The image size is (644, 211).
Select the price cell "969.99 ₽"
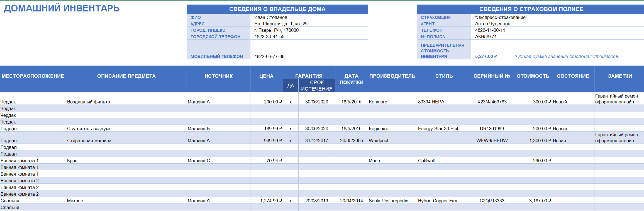pyautogui.click(x=267, y=138)
